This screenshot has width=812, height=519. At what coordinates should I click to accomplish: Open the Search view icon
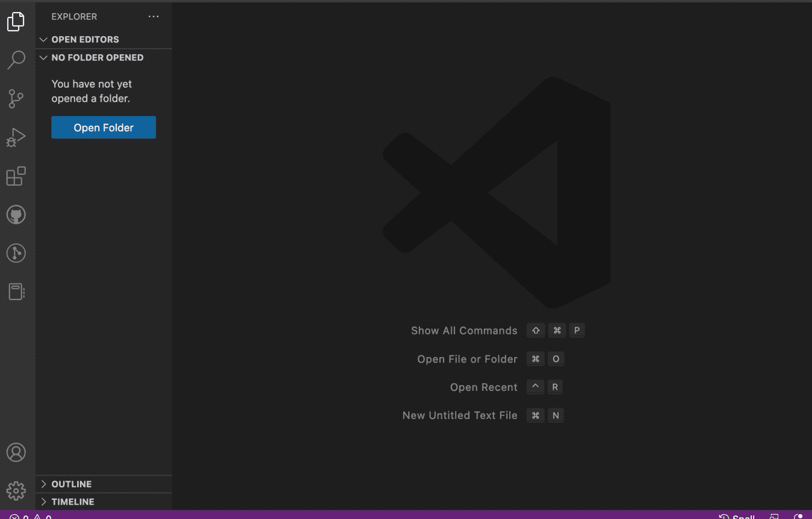coord(16,60)
